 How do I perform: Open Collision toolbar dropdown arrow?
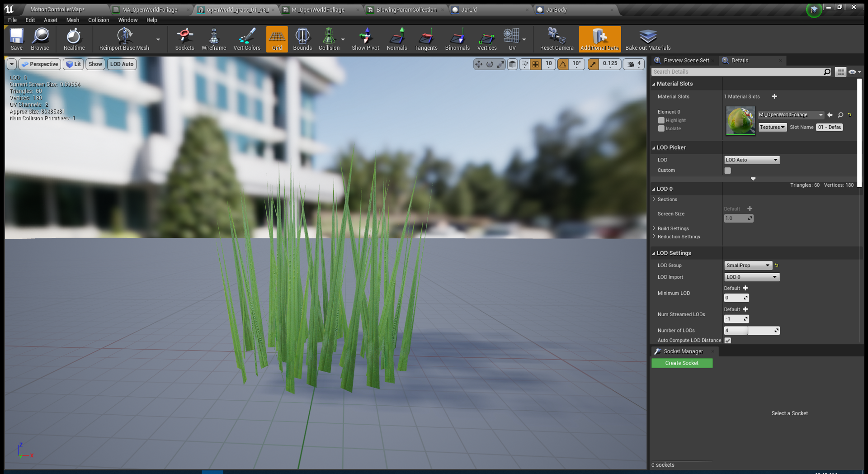(343, 39)
